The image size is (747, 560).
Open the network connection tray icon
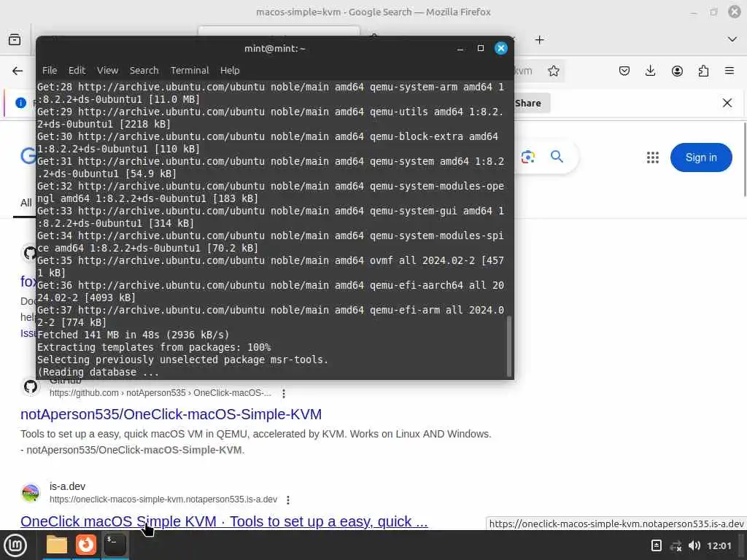click(x=676, y=545)
